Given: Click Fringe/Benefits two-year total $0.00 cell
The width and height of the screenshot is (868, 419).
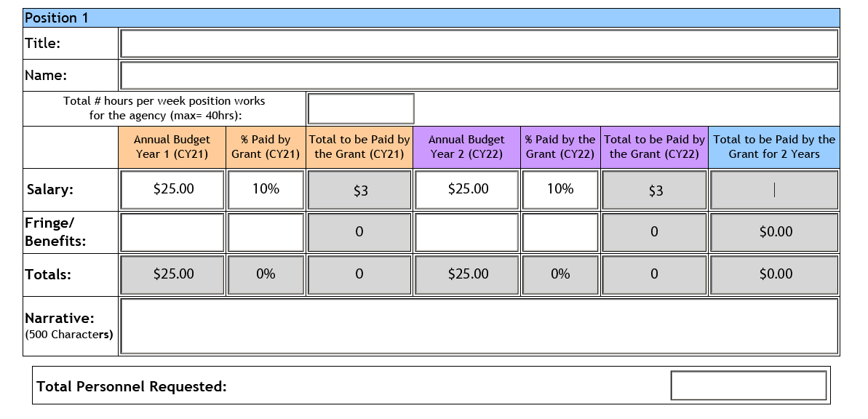Looking at the screenshot, I should tap(774, 233).
